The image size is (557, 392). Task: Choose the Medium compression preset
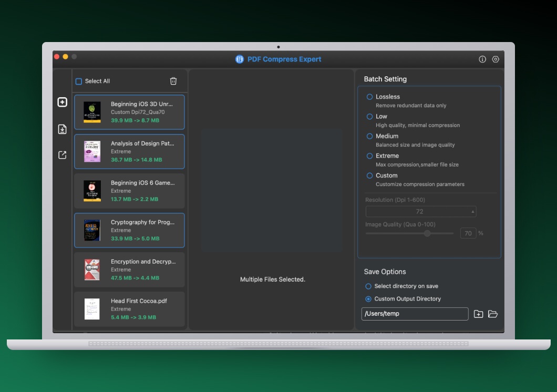tap(369, 136)
